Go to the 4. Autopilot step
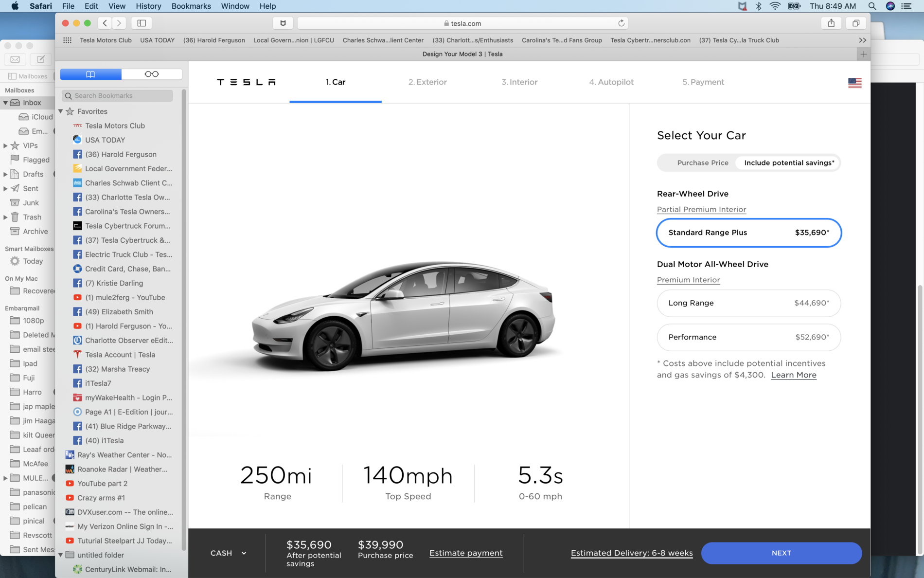The height and width of the screenshot is (578, 924). point(611,82)
